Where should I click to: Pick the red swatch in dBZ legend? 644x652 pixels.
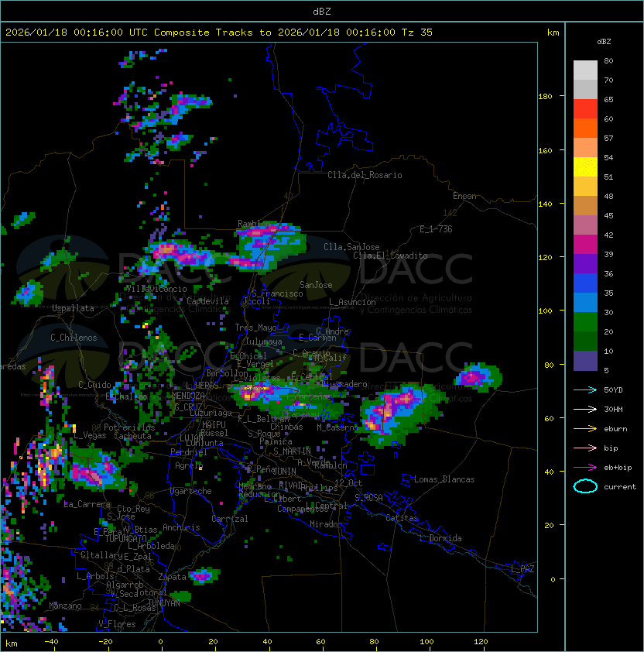tap(585, 109)
